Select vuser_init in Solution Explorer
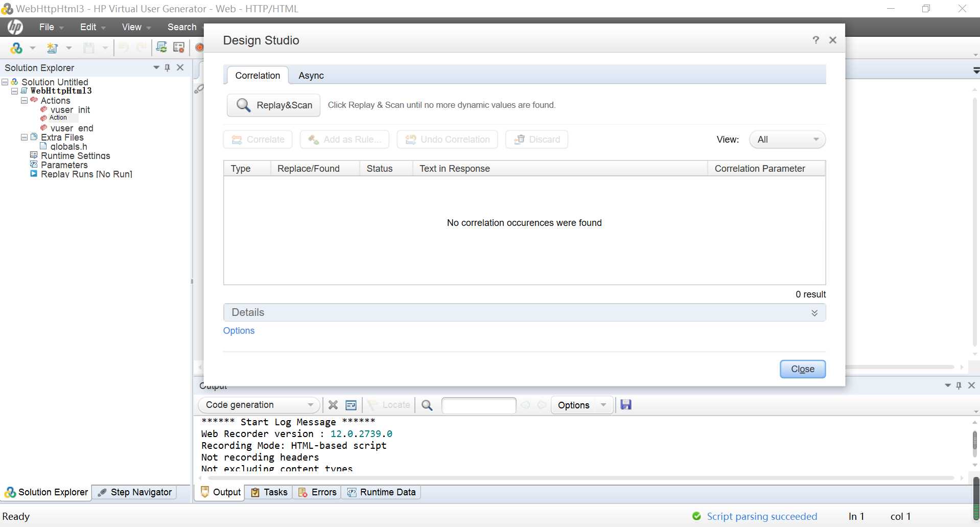 70,110
